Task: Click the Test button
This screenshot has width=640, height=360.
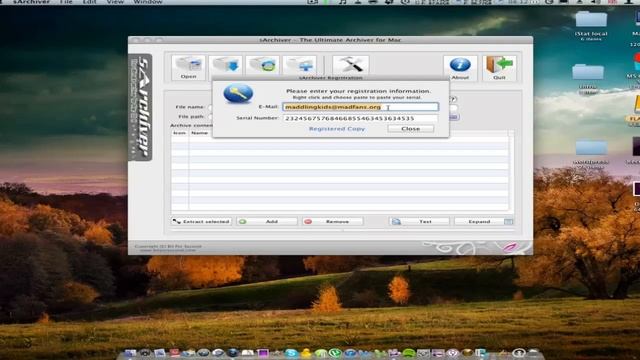Action: [x=419, y=221]
